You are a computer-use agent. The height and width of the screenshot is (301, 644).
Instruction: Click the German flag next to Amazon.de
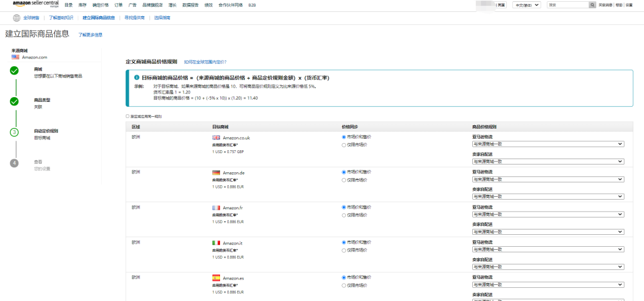point(216,172)
